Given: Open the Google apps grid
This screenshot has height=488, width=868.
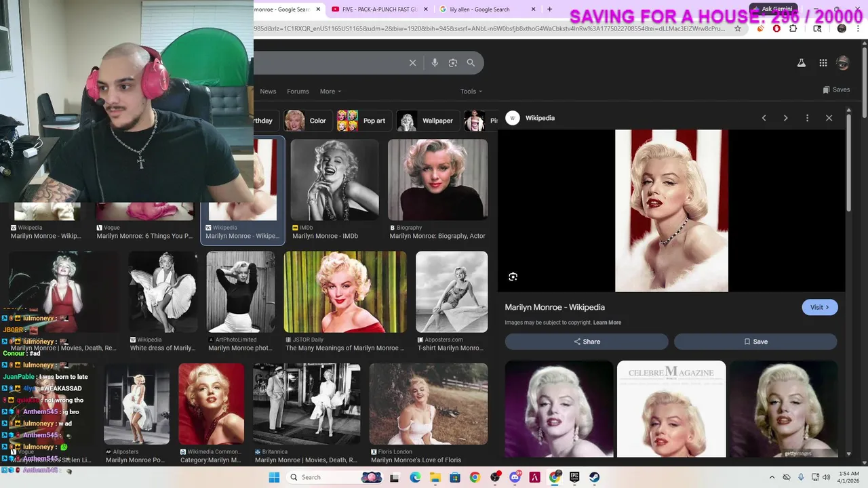Looking at the screenshot, I should point(823,63).
